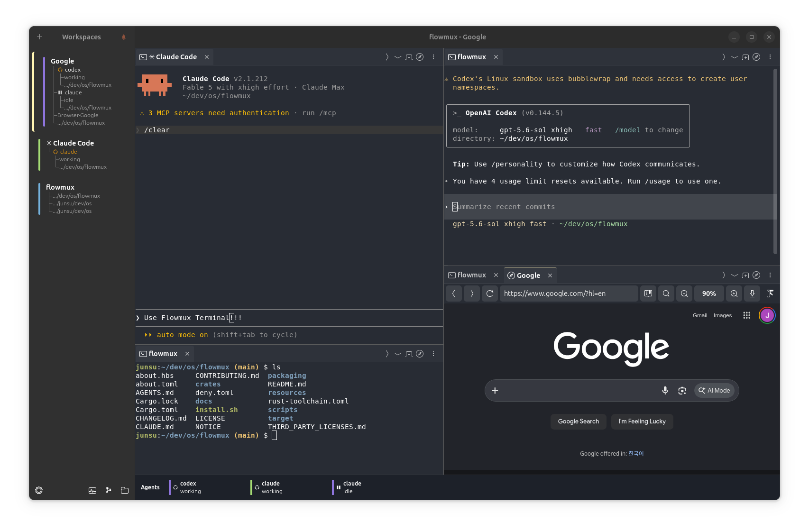This screenshot has height=532, width=809.
Task: Open the folder icon in sidebar footer
Action: click(125, 490)
